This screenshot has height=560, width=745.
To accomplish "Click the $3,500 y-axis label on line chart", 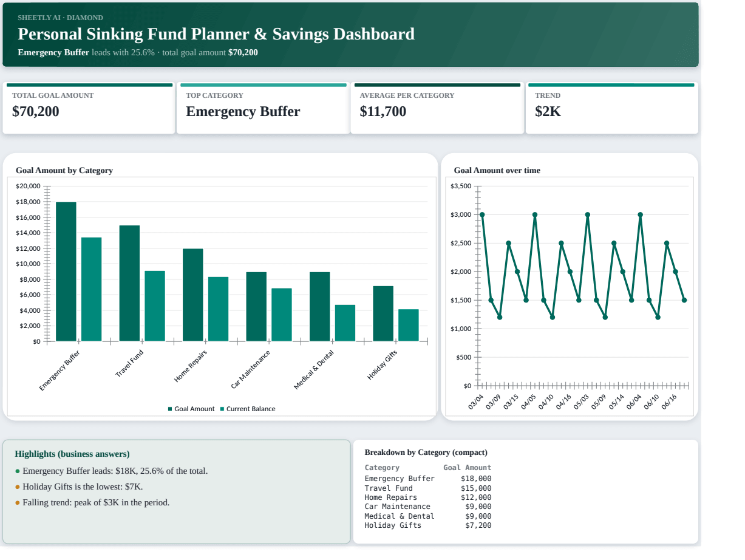I will (461, 186).
